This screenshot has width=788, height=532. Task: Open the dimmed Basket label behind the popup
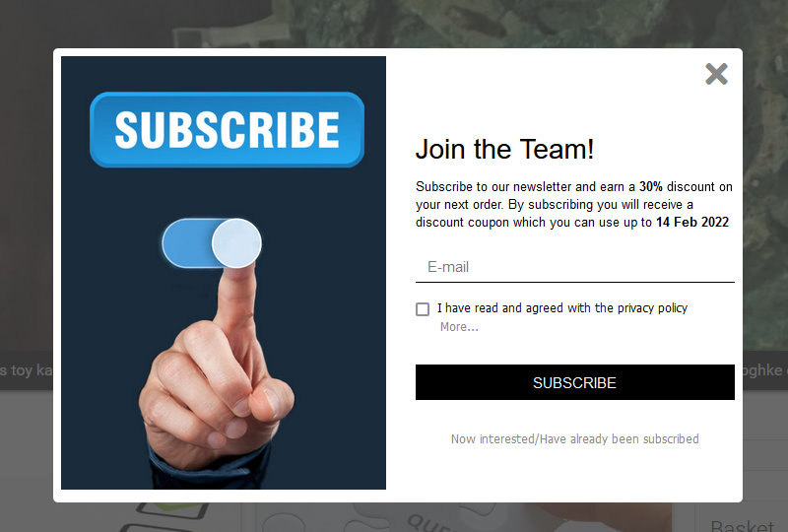743,525
